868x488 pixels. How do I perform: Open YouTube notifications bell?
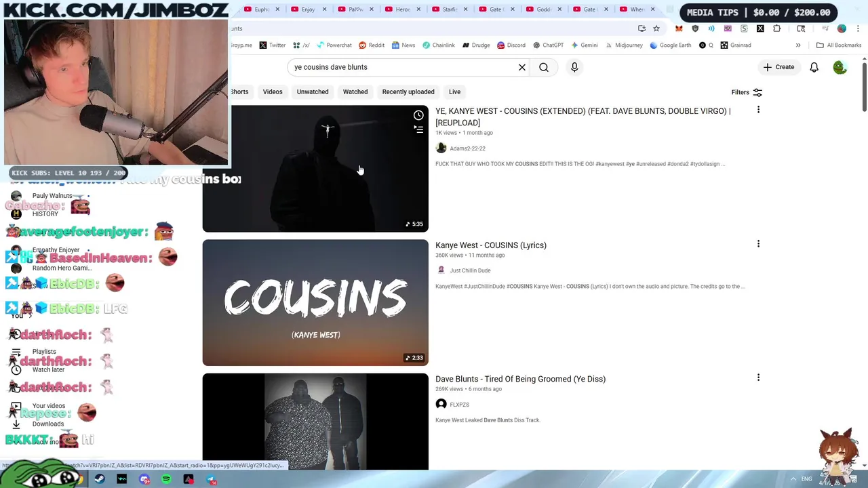coord(814,67)
